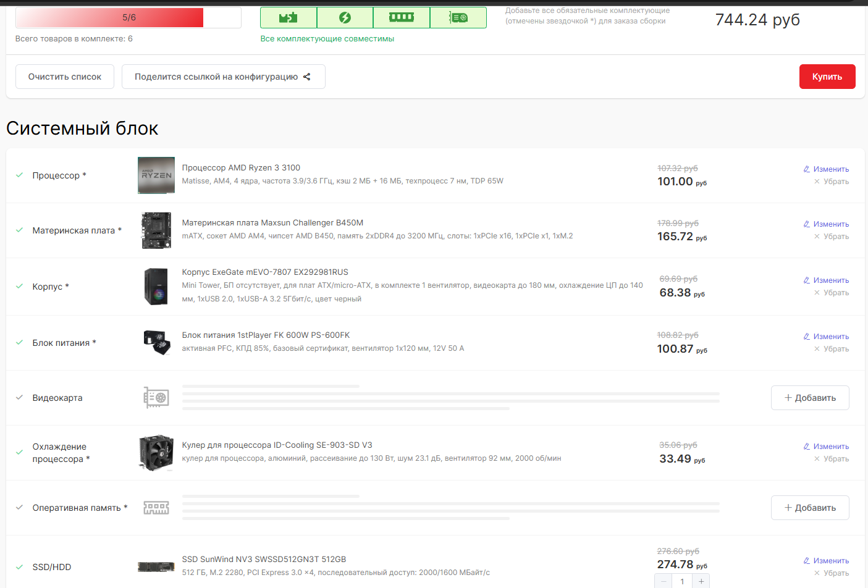Screen dimensions: 868x588
Task: Click the case price 68.38 руб
Action: [x=682, y=293]
